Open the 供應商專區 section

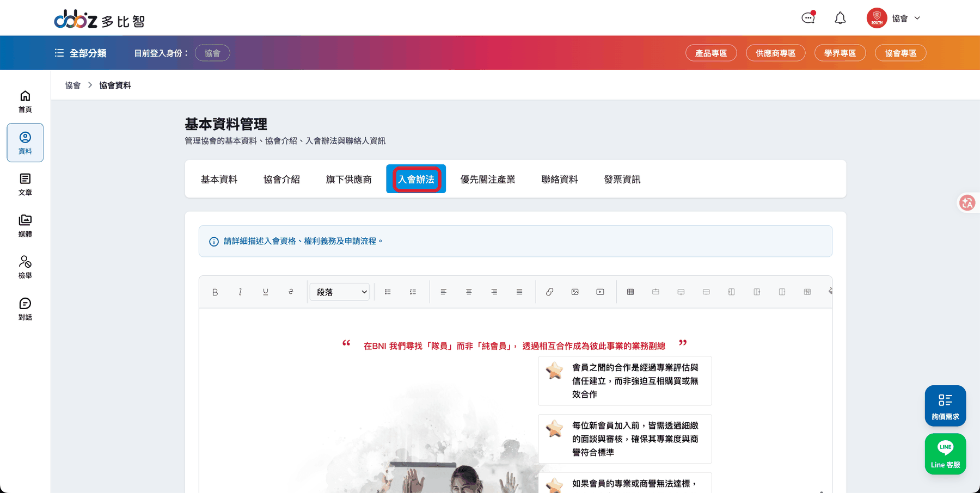pos(775,53)
